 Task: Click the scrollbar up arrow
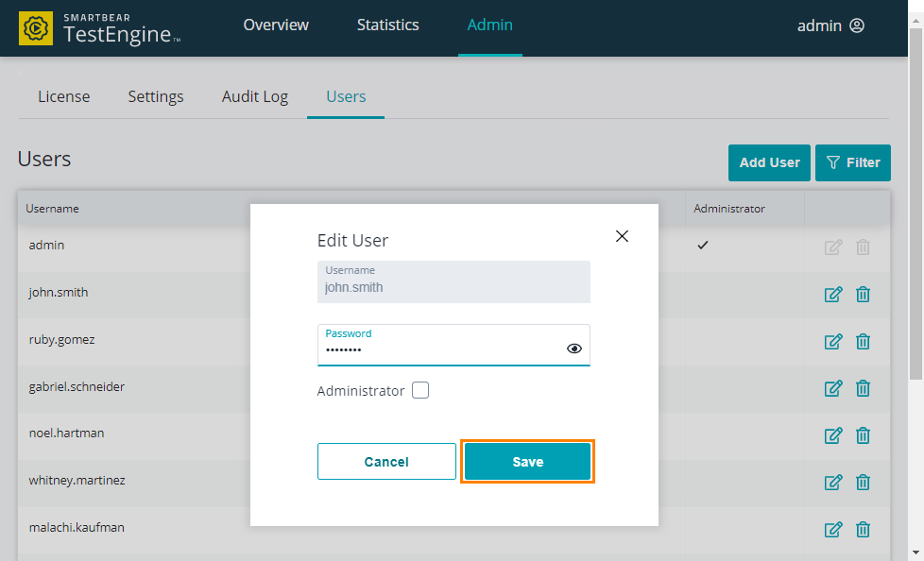tap(915, 21)
